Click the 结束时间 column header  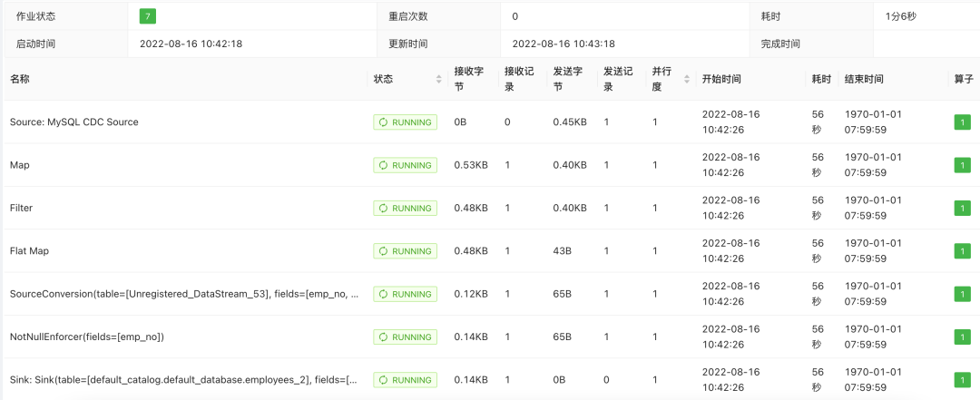click(863, 79)
